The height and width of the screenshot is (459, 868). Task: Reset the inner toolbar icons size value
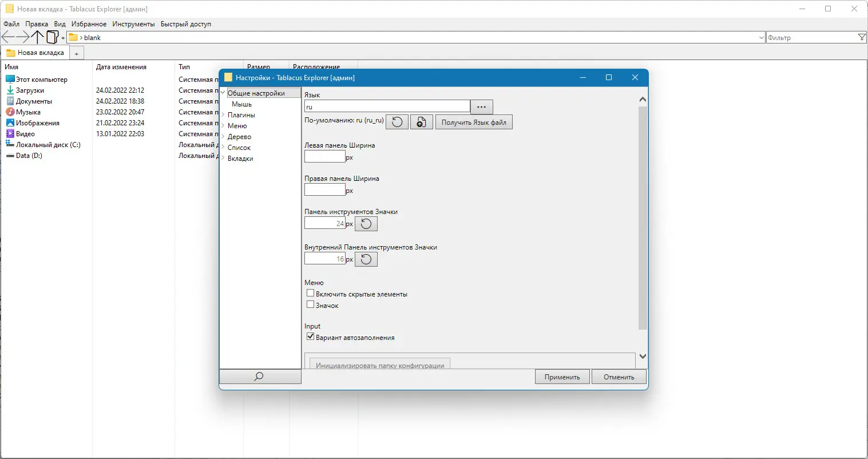click(366, 259)
